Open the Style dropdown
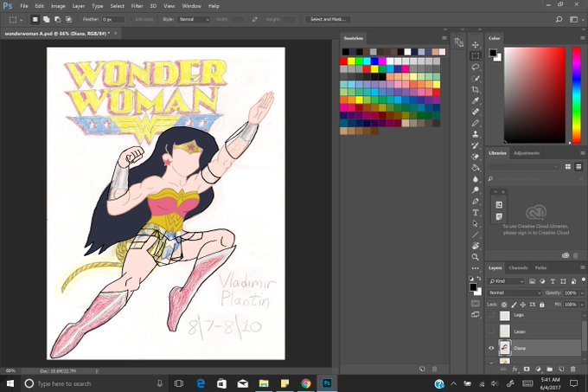 tap(194, 19)
